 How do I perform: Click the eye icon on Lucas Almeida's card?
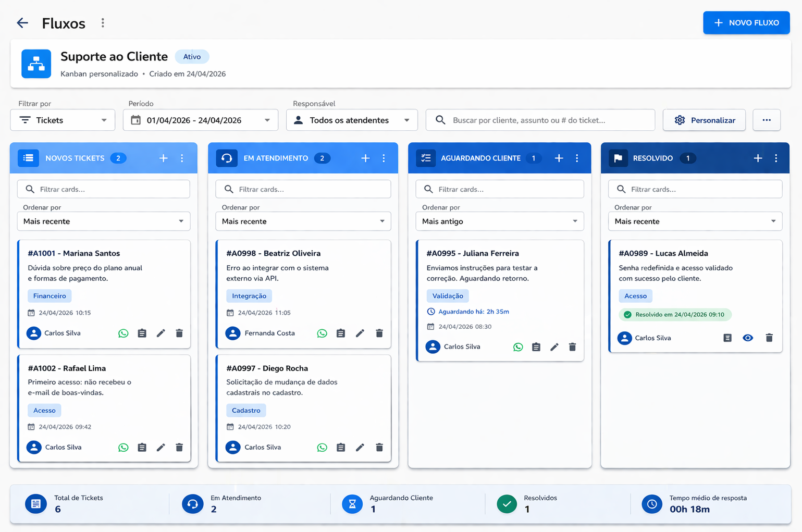[x=748, y=338]
